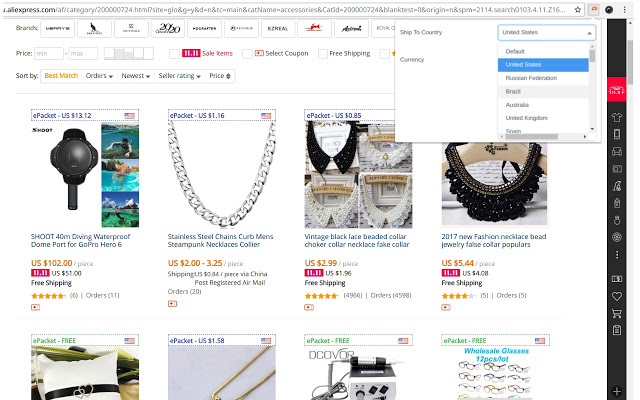This screenshot has width=640, height=400.
Task: Open wish list heart sidebar icon
Action: pos(617,296)
